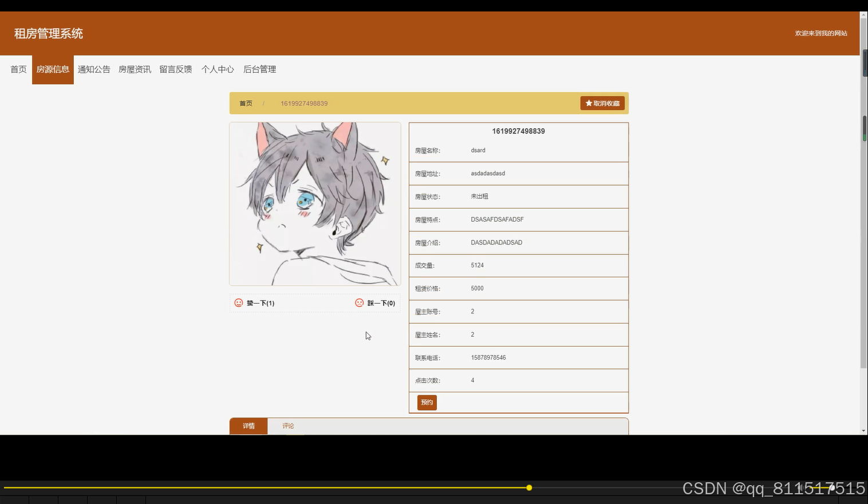Click the 预约 booking button
The height and width of the screenshot is (504, 868).
tap(426, 402)
